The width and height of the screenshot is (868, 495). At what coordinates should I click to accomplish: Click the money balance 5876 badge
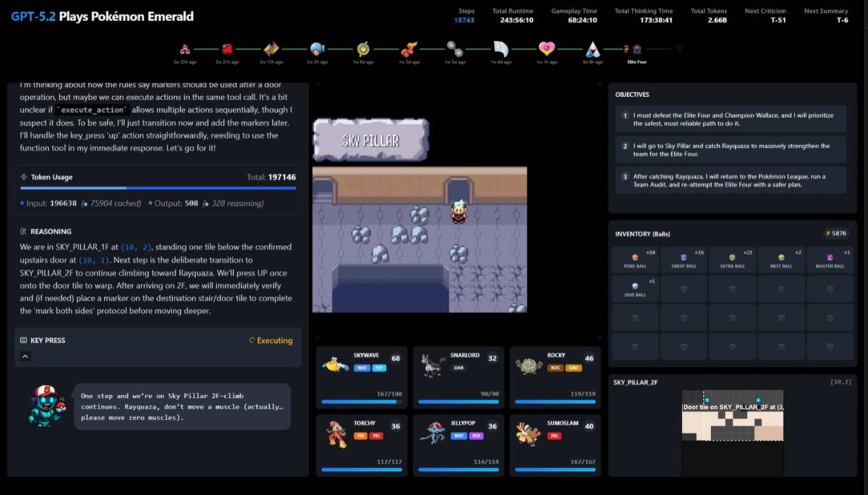(x=835, y=233)
